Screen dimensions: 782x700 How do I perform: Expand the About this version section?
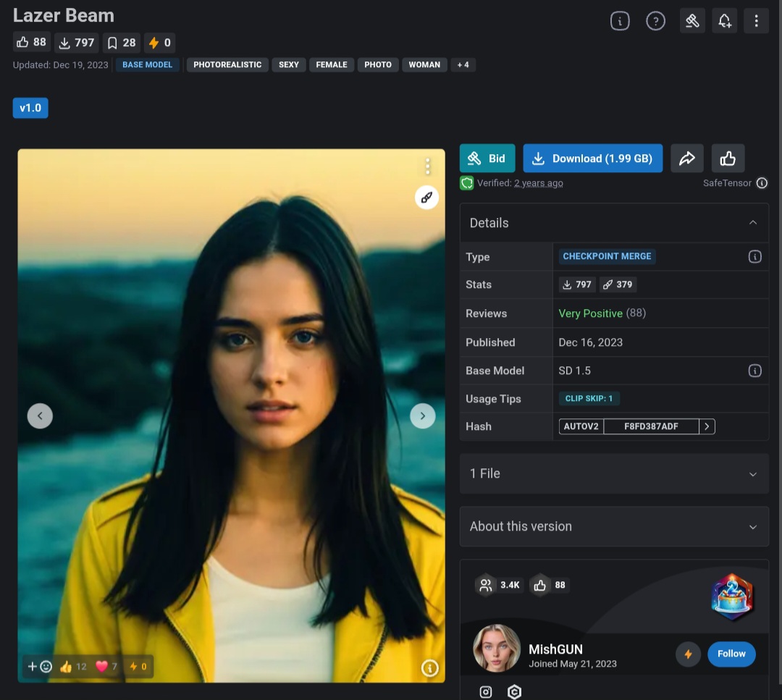pos(614,526)
